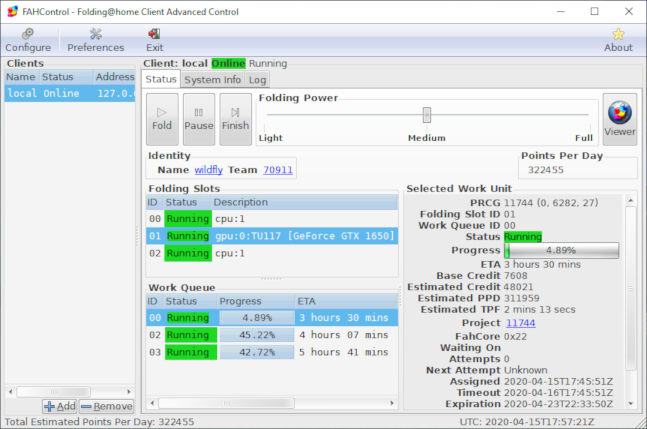Select work queue row 00 at 4.89%
This screenshot has width=647, height=429.
(x=272, y=318)
